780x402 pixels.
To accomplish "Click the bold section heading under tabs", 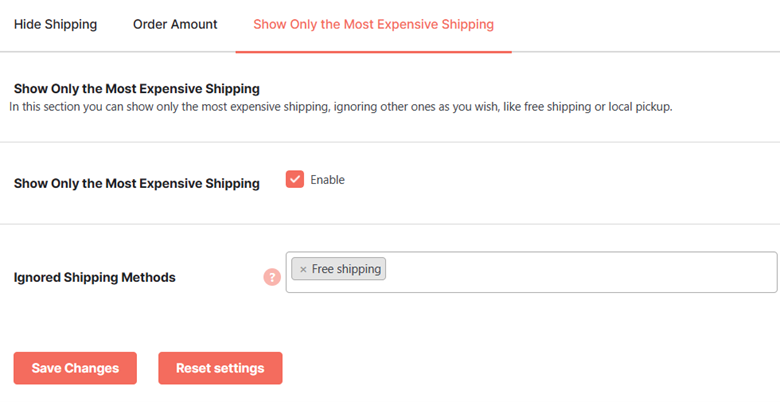I will [137, 89].
